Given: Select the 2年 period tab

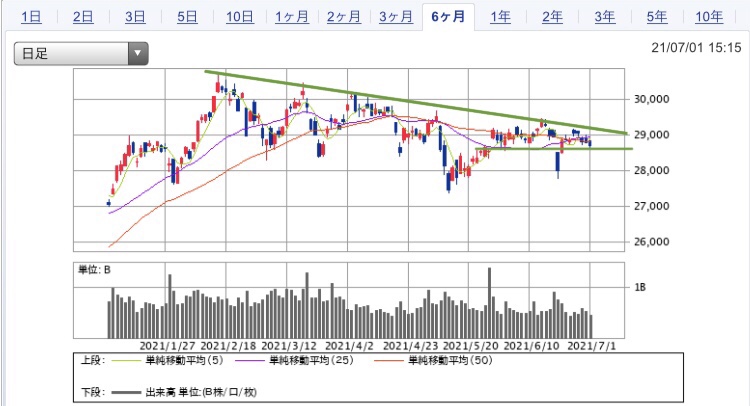Looking at the screenshot, I should click(x=552, y=17).
